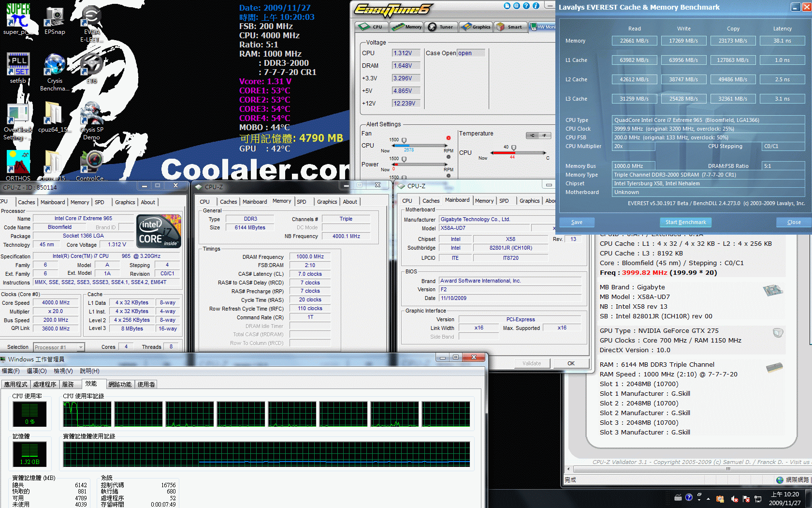Click Start Benchmark in EVEREST
Viewport: 812px width, 508px height.
coord(685,222)
